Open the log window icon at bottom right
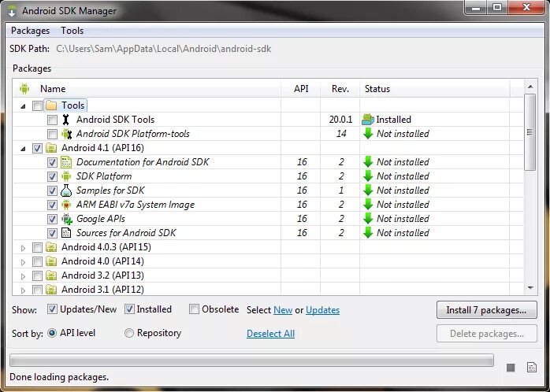 (x=532, y=368)
